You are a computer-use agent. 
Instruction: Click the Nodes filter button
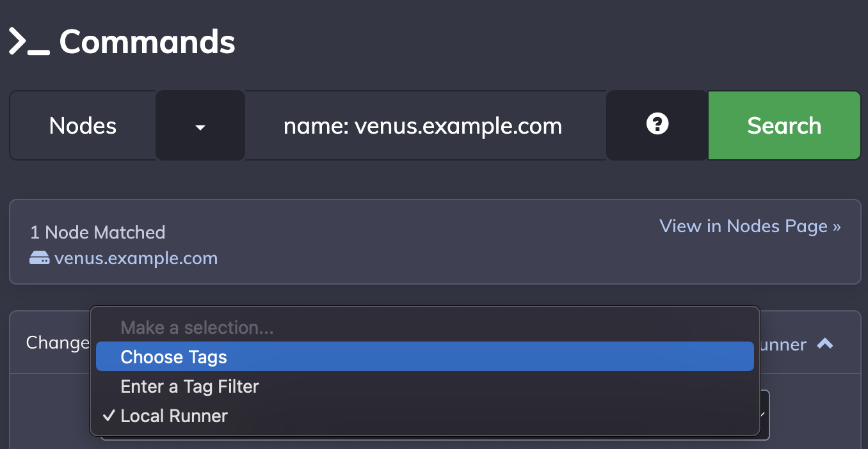point(83,125)
